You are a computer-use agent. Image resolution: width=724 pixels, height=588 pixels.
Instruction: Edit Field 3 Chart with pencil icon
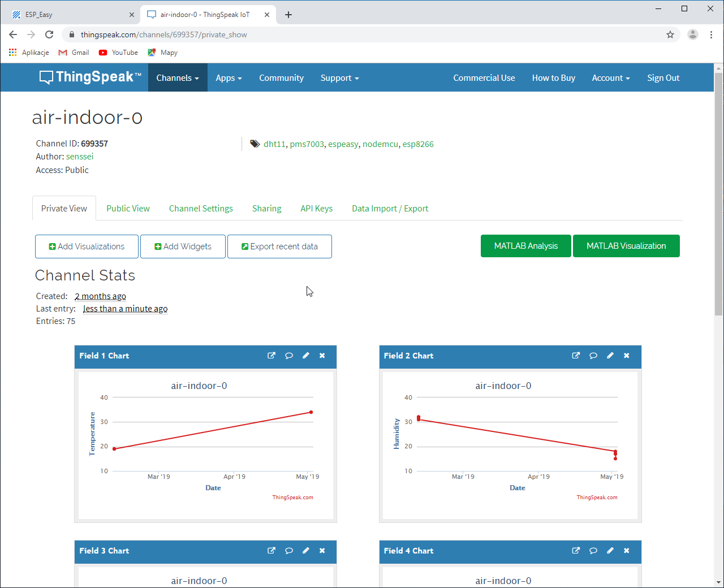coord(306,551)
